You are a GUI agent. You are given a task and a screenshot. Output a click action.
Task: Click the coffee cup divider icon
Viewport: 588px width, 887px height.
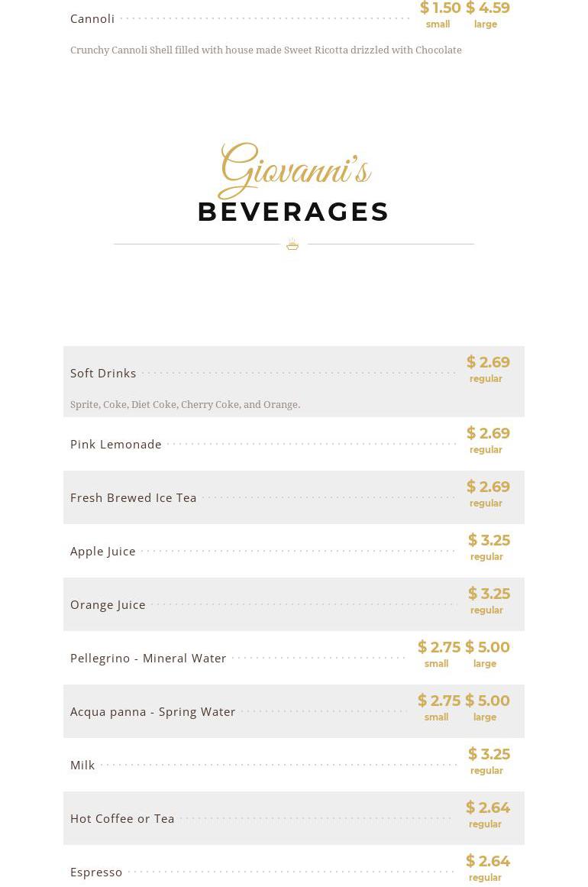pyautogui.click(x=292, y=244)
